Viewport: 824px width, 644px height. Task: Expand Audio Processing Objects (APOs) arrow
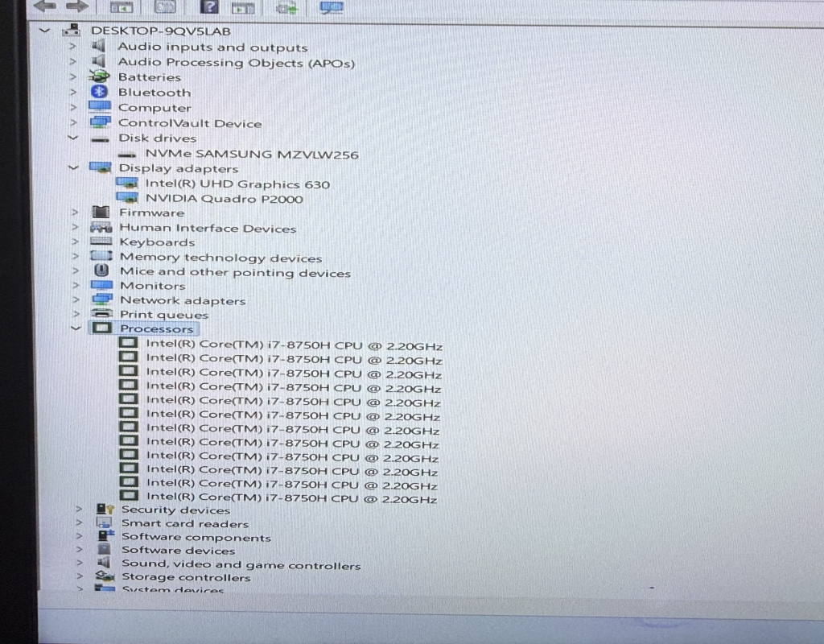(x=72, y=61)
